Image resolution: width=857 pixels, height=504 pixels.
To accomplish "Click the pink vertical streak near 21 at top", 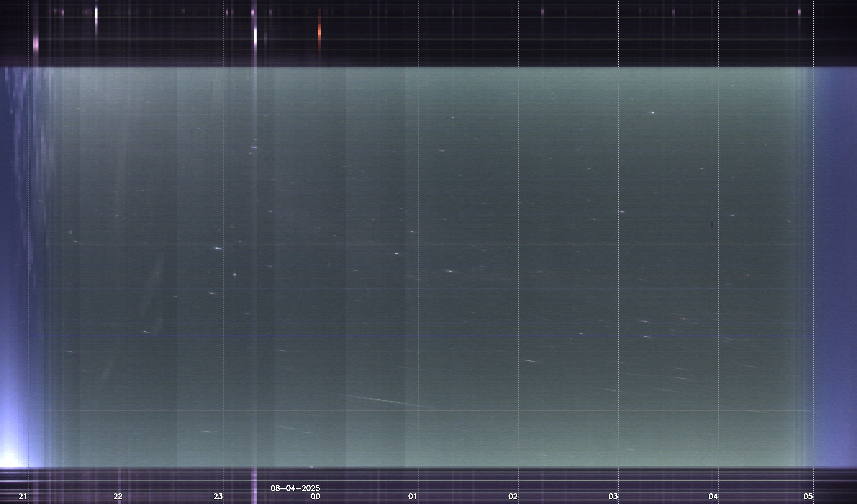I will (x=36, y=44).
